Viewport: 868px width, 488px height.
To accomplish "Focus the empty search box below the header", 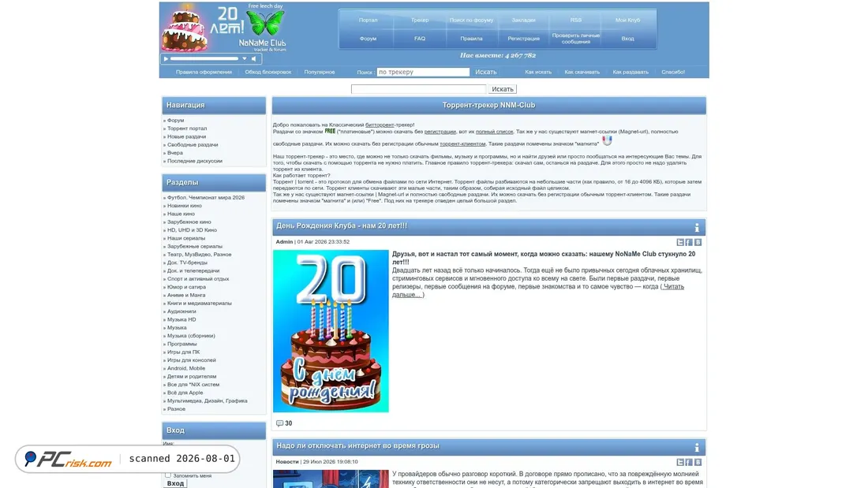I will pos(418,89).
